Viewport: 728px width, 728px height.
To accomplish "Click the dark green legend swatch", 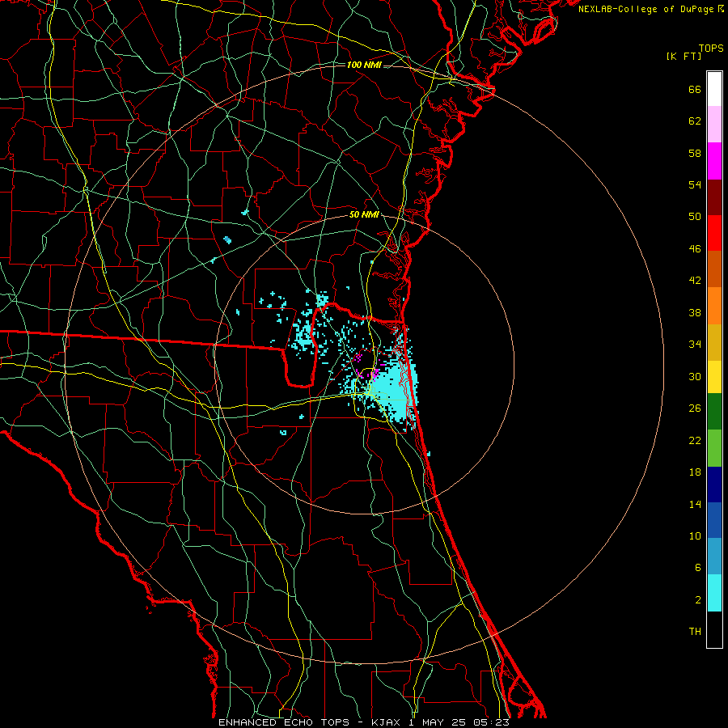I will coord(714,412).
